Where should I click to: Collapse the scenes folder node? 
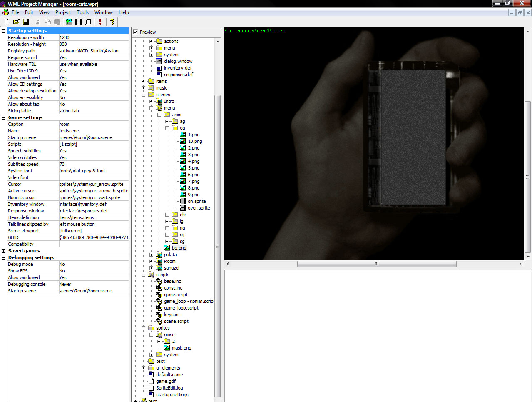144,95
